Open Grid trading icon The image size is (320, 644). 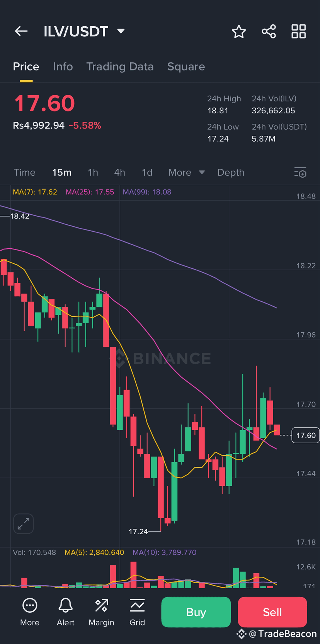(137, 612)
